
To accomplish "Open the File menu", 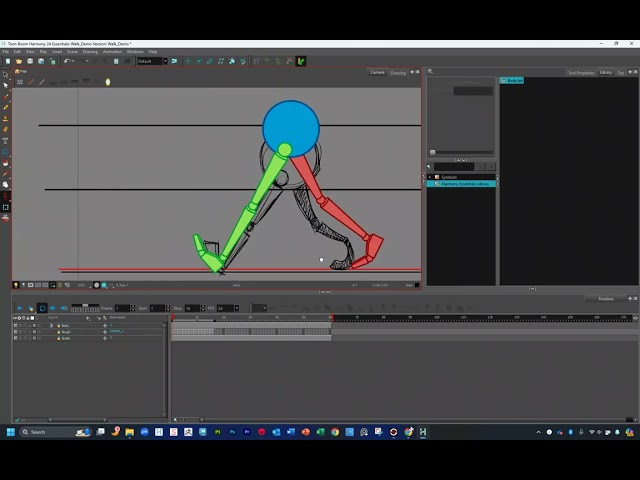I will click(x=6, y=52).
